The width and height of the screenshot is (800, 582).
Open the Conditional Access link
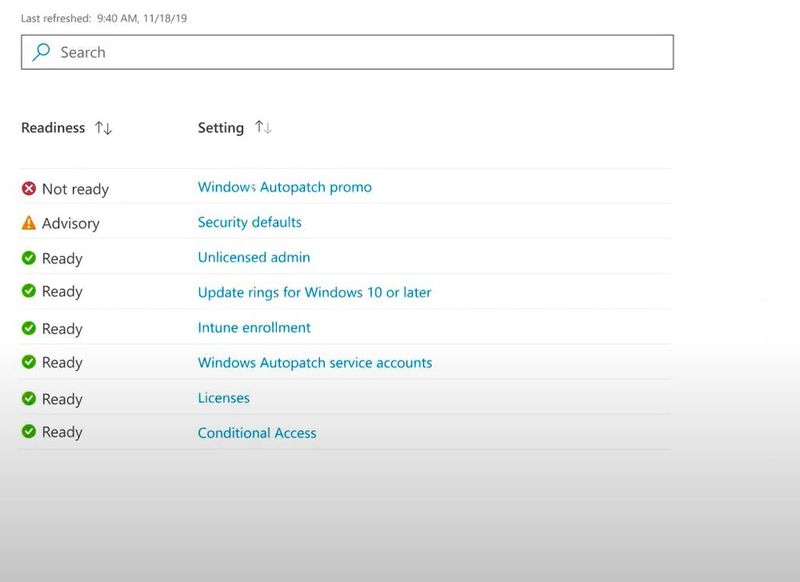(x=257, y=433)
